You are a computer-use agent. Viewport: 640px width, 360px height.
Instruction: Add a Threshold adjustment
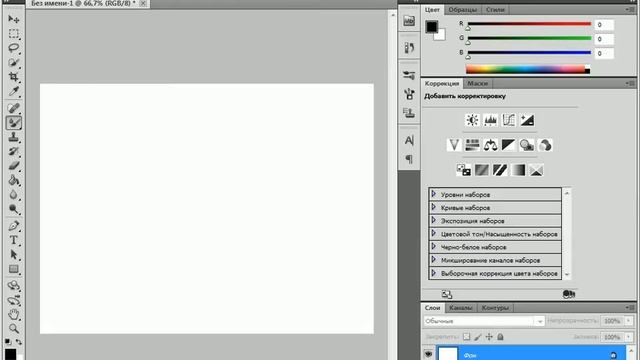(x=500, y=170)
